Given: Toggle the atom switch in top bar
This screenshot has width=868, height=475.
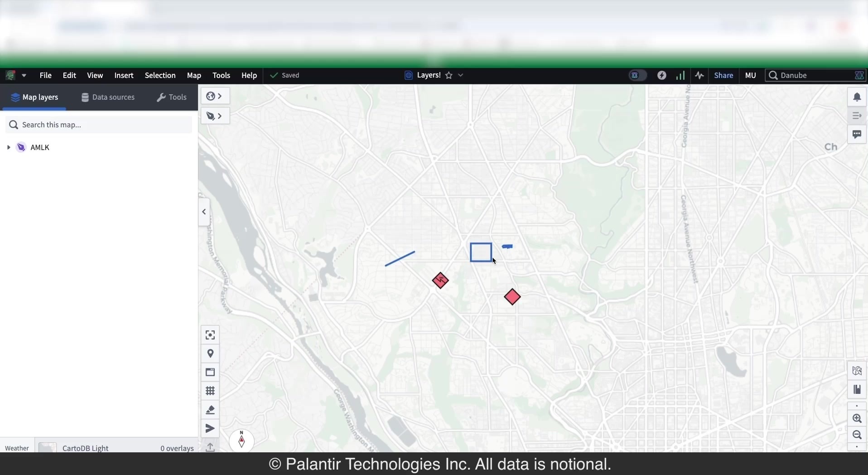Looking at the screenshot, I should click(638, 75).
